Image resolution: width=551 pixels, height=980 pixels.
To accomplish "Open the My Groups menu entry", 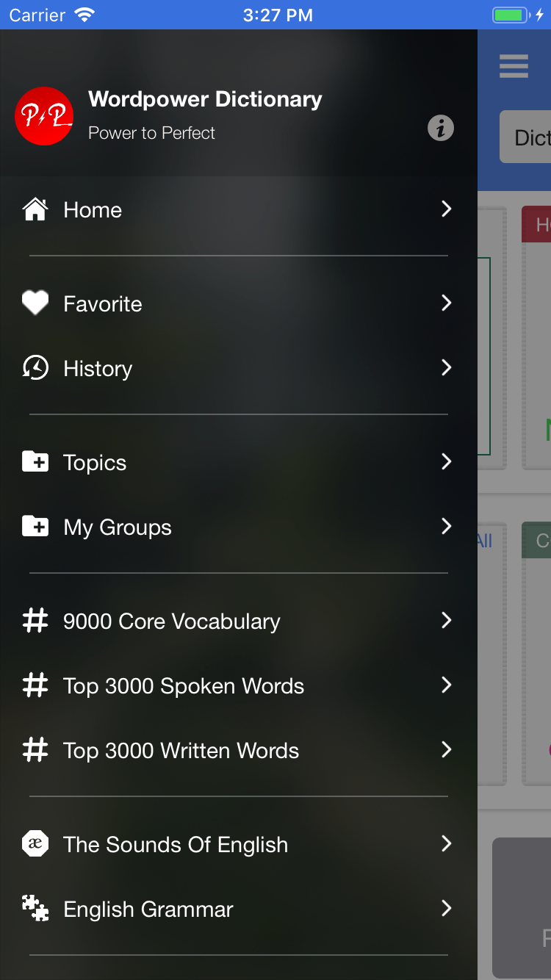I will [x=118, y=527].
